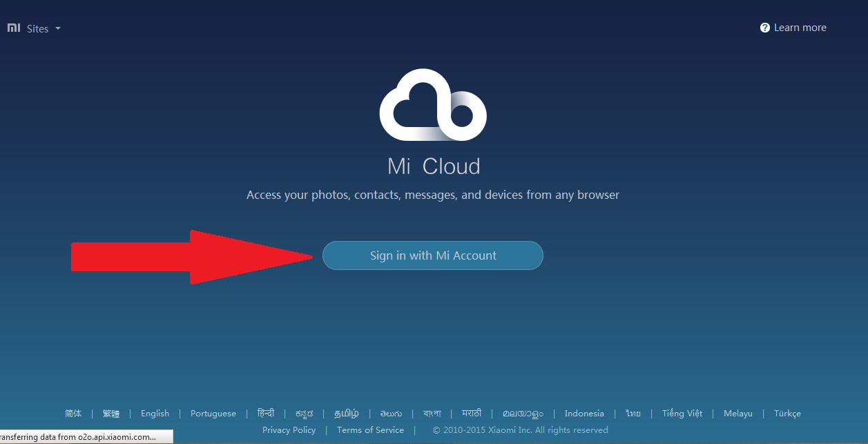Click the Access your photos tagline text

click(433, 195)
